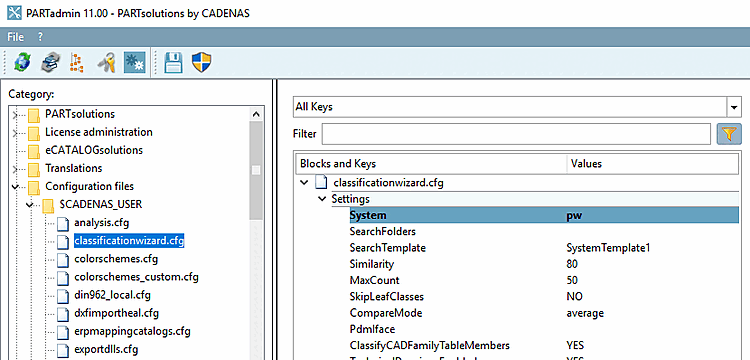Open the All Keys dropdown

[733, 107]
